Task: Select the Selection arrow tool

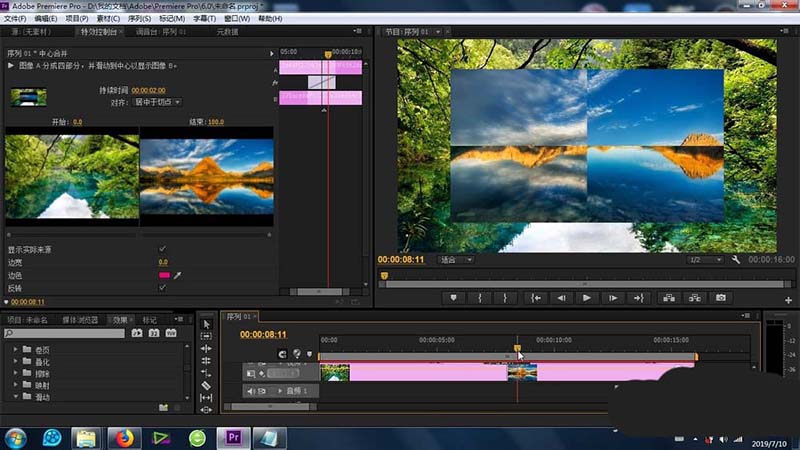Action: 206,324
